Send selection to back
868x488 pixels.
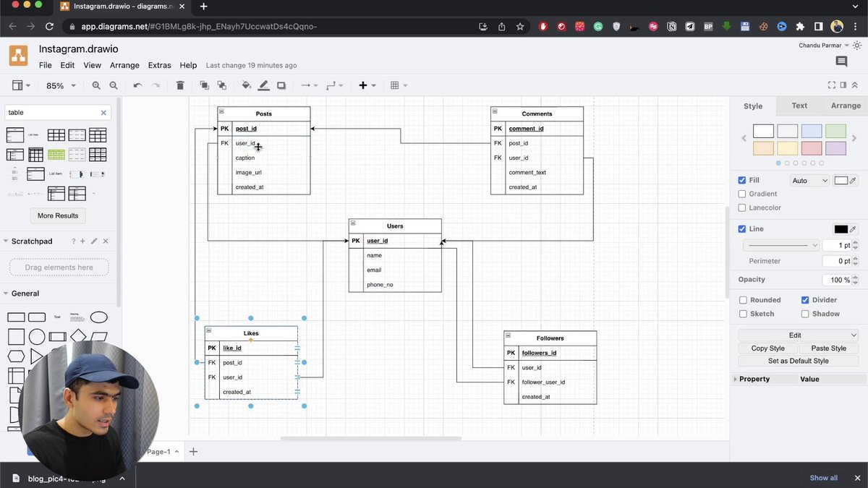pos(221,85)
